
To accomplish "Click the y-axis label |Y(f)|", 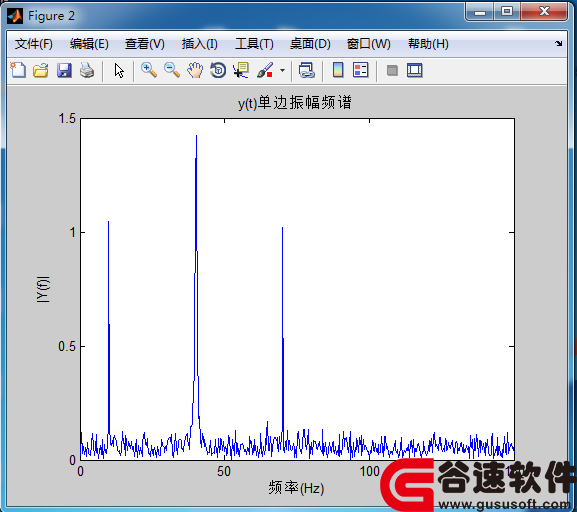I will (43, 289).
